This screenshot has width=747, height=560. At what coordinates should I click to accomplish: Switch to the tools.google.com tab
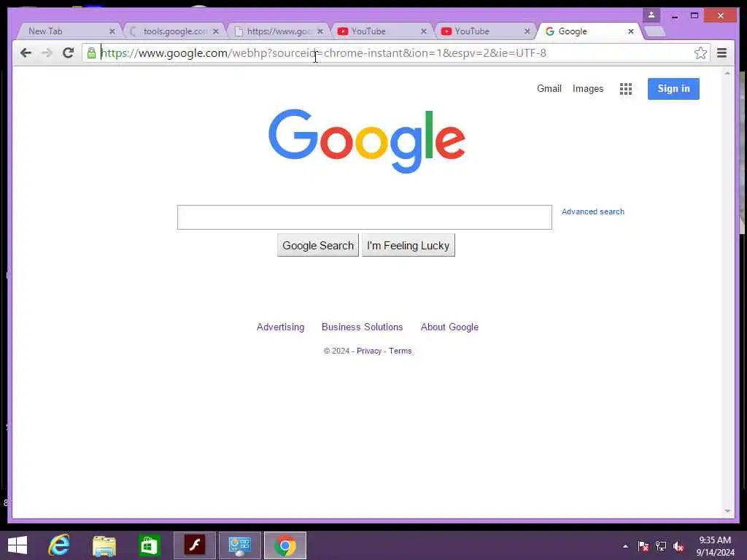pyautogui.click(x=174, y=31)
